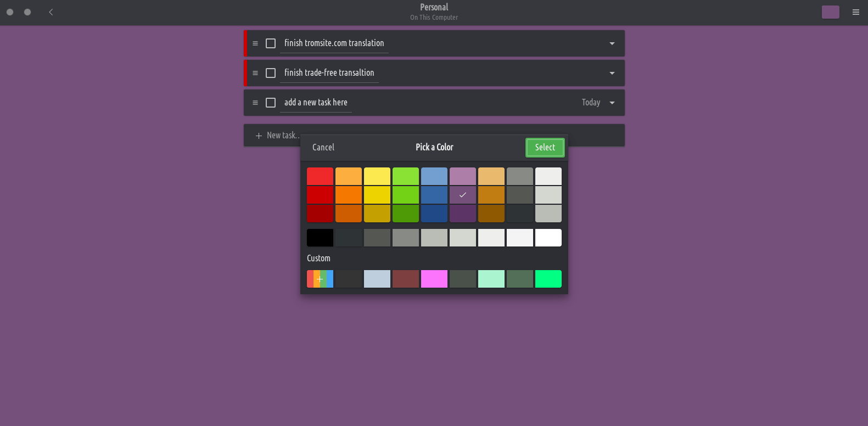The image size is (868, 426).
Task: Grab the drag handle of 'finish tromsite.com translation'
Action: coord(255,43)
